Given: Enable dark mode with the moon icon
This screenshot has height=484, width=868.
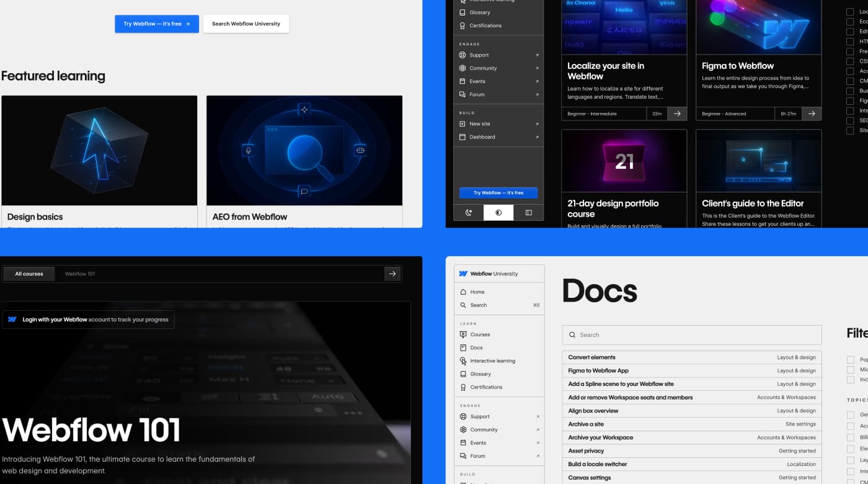Looking at the screenshot, I should pyautogui.click(x=467, y=212).
